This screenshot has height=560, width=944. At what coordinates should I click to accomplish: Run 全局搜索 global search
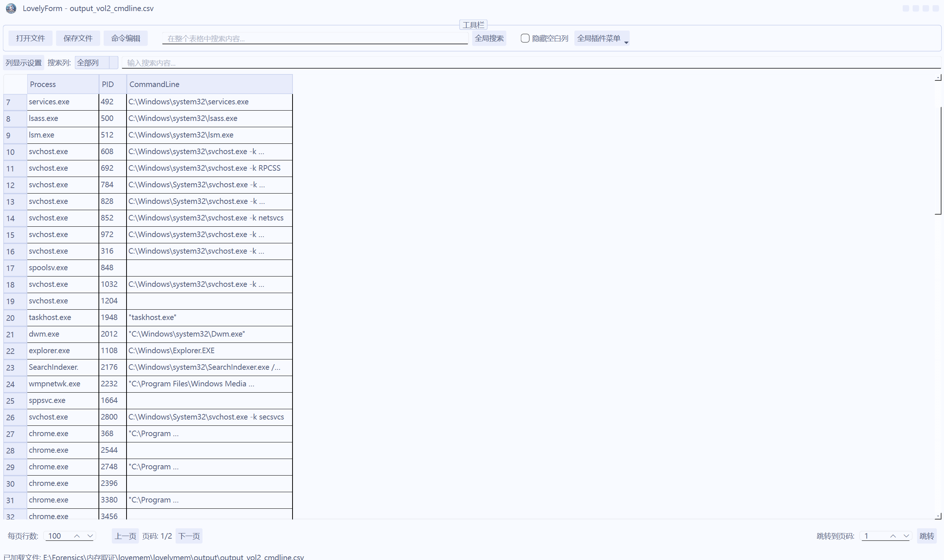click(x=489, y=38)
